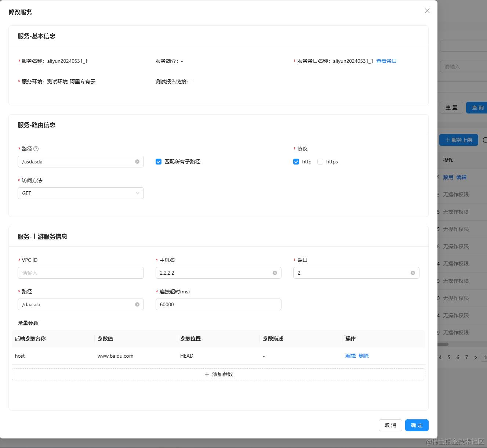Click the HEAD parameter position cell
Image resolution: width=487 pixels, height=448 pixels.
(x=187, y=356)
